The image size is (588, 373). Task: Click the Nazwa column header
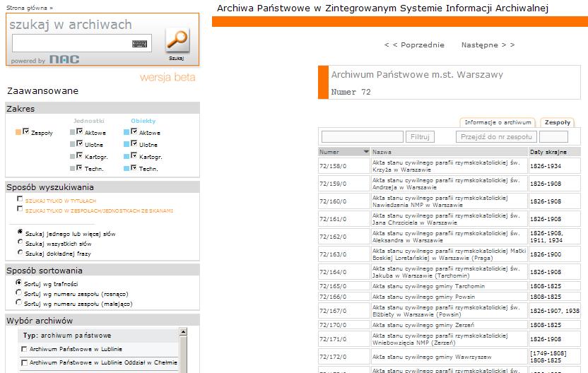[x=449, y=152]
